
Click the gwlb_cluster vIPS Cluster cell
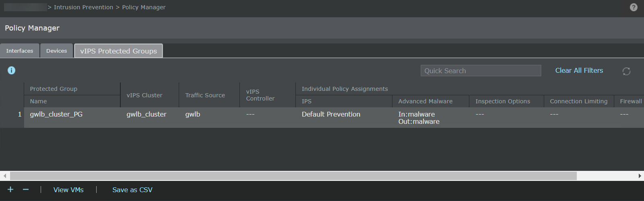(149, 117)
